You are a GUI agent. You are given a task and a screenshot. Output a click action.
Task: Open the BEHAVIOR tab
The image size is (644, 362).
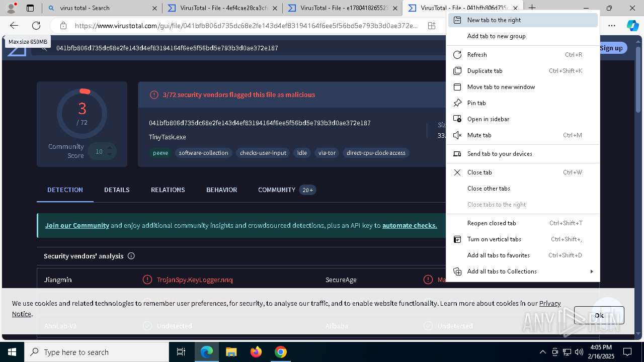[x=221, y=190]
